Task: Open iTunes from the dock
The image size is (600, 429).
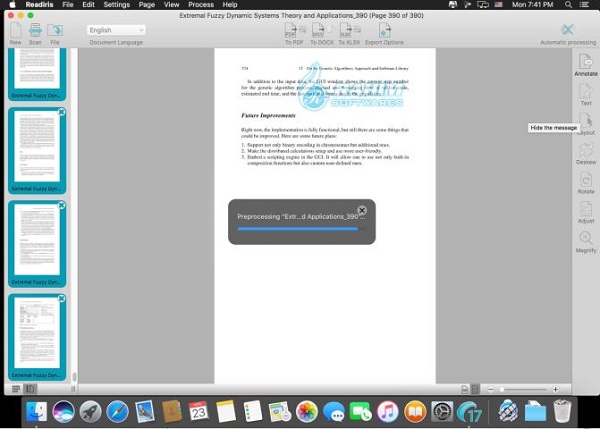Action: (x=388, y=412)
